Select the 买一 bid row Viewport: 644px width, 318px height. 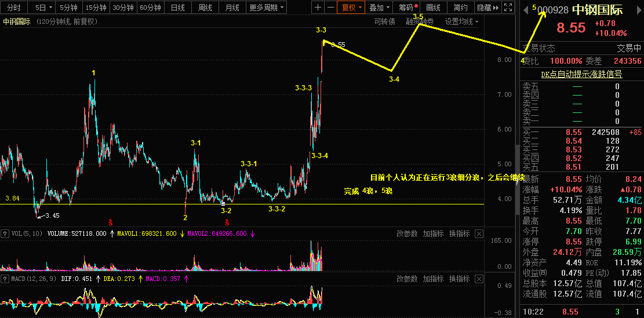581,133
